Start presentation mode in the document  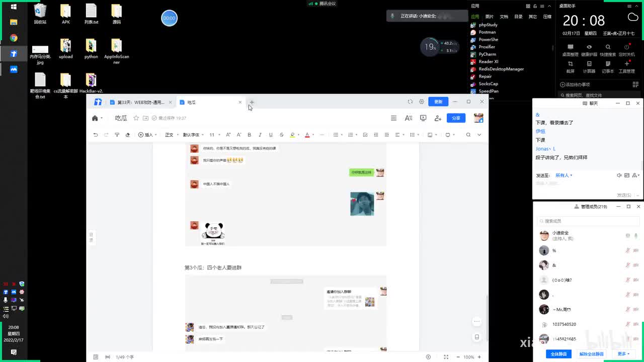pyautogui.click(x=423, y=118)
